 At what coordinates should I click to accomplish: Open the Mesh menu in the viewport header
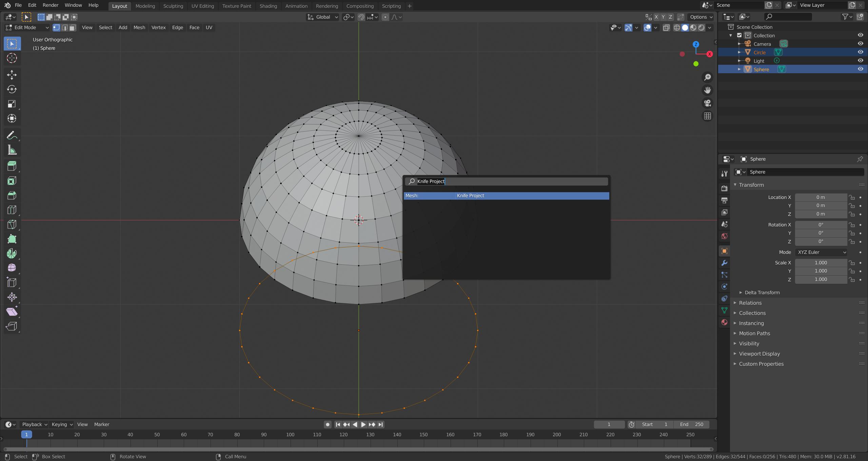click(x=139, y=27)
